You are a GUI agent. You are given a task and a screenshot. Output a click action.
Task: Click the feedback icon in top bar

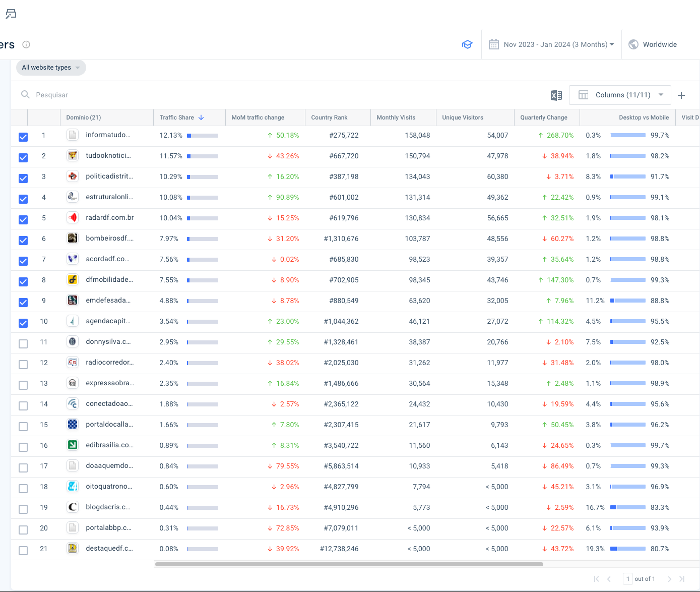pos(11,14)
